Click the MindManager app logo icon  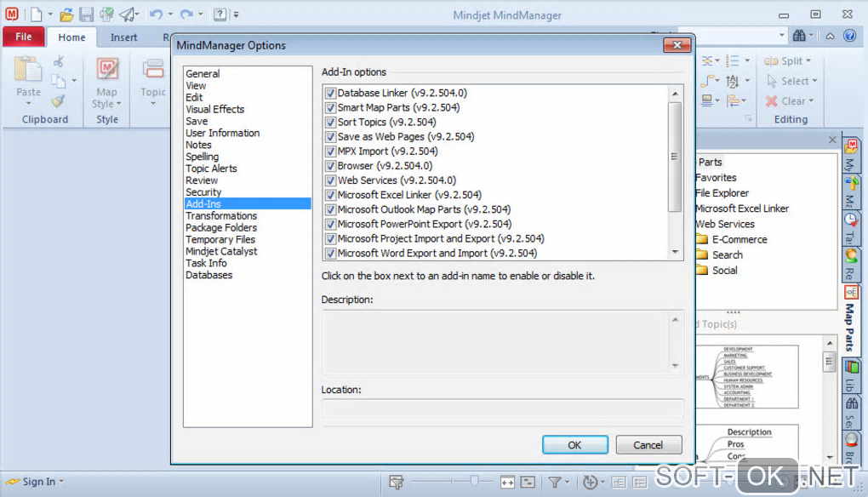click(12, 14)
